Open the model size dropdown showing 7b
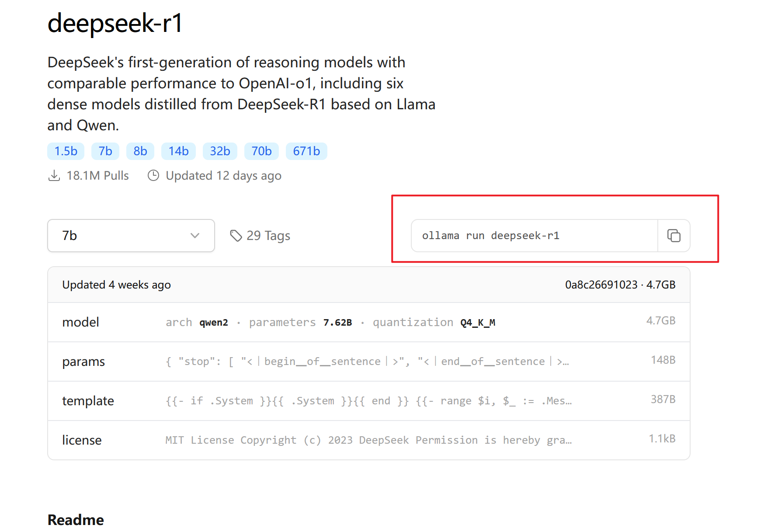 pyautogui.click(x=130, y=236)
